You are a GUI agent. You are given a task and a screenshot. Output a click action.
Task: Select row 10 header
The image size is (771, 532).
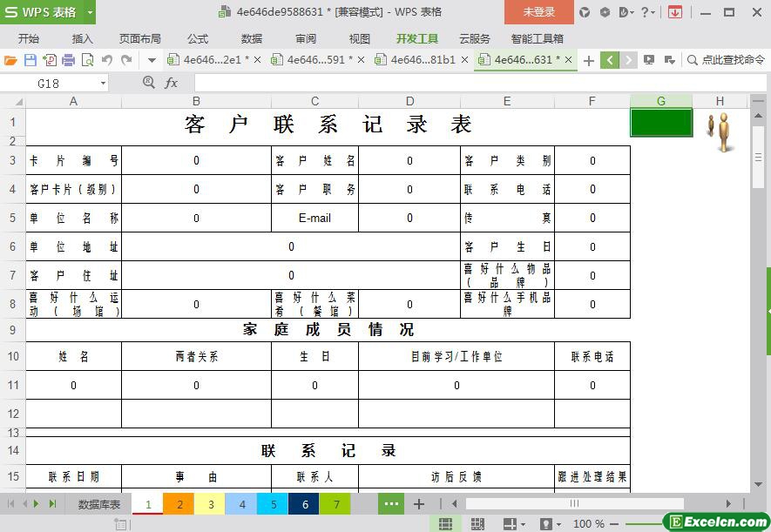13,356
